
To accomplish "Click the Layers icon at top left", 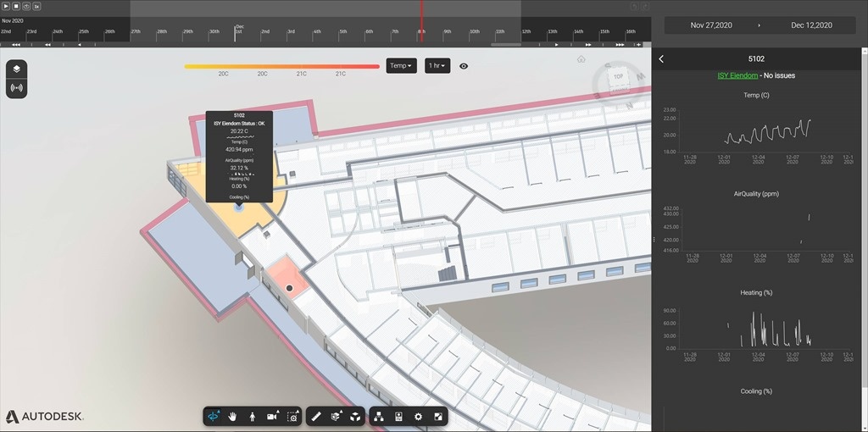I will [16, 69].
